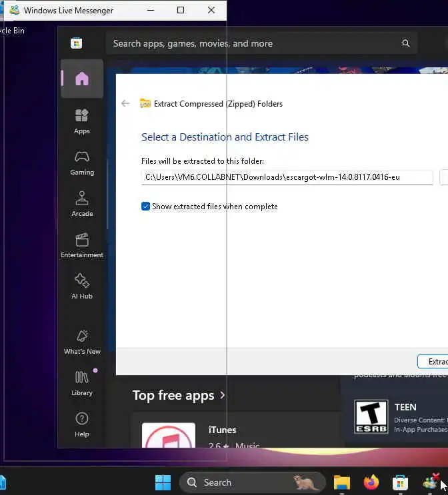Click the taskbar Search box
This screenshot has width=448, height=495.
click(252, 482)
